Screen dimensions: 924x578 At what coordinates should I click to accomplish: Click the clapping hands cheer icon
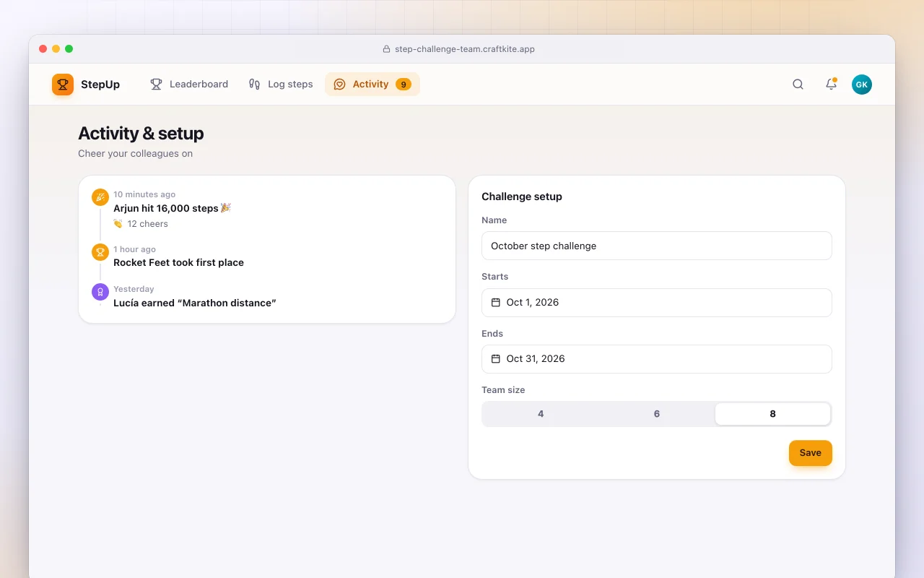pos(118,224)
